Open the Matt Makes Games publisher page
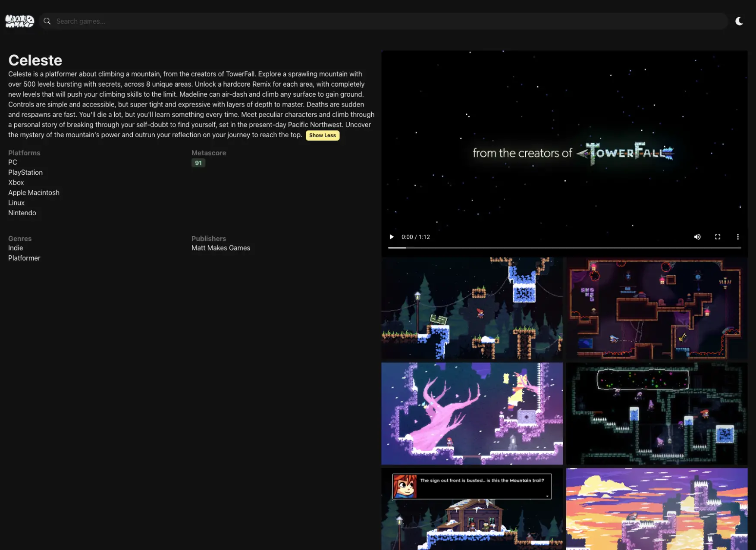 pyautogui.click(x=220, y=248)
